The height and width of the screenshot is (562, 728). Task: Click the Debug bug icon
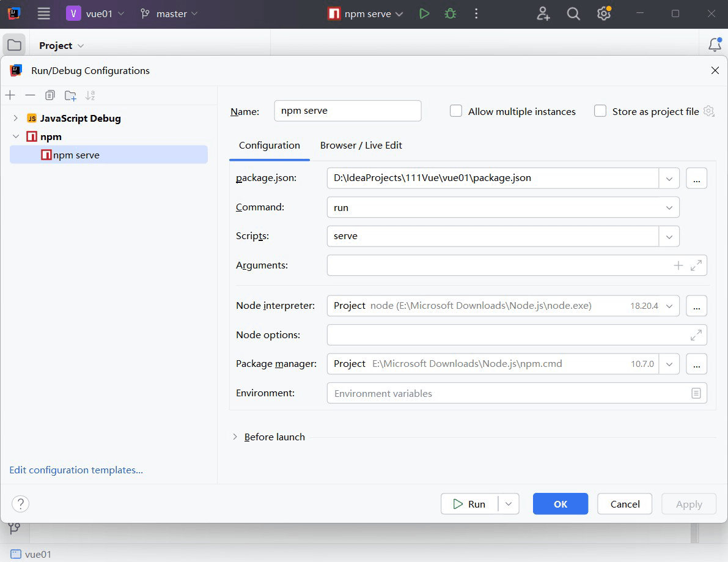[x=450, y=13]
